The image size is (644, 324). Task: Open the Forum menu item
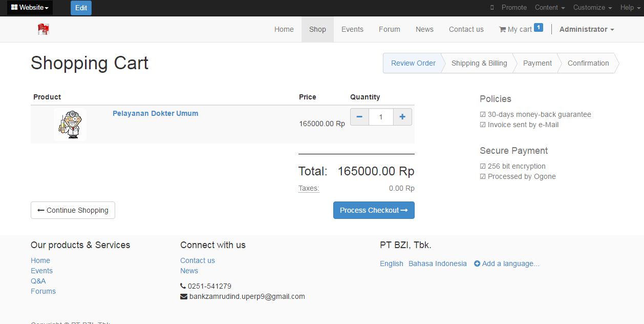[390, 29]
